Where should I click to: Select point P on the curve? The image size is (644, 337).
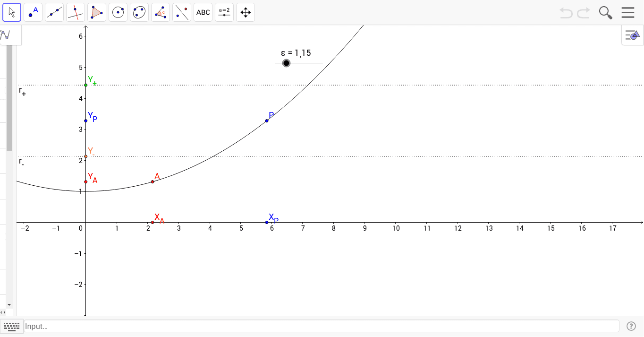click(x=267, y=121)
